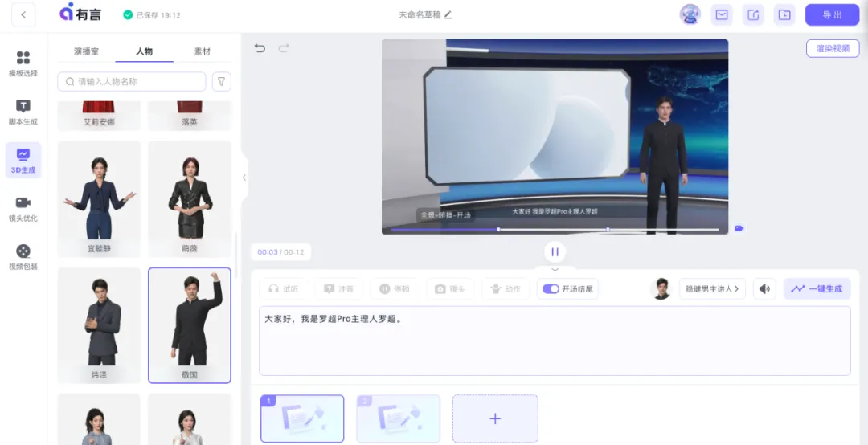The height and width of the screenshot is (445, 868).
Task: Toggle the 开场结尾 switch
Action: (551, 289)
